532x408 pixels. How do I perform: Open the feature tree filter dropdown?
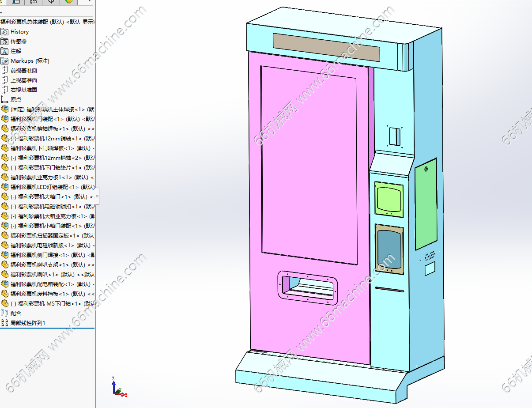click(x=2, y=12)
